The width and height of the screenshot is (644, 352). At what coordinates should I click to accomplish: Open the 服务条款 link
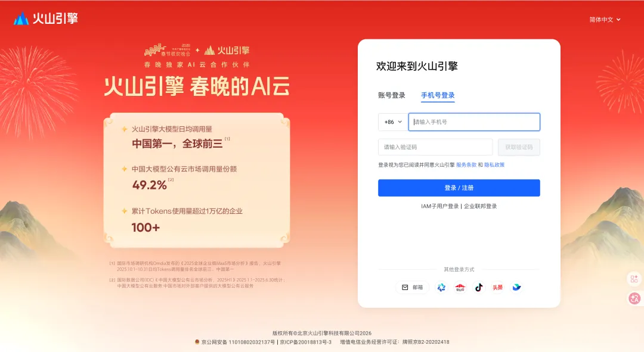(x=466, y=165)
